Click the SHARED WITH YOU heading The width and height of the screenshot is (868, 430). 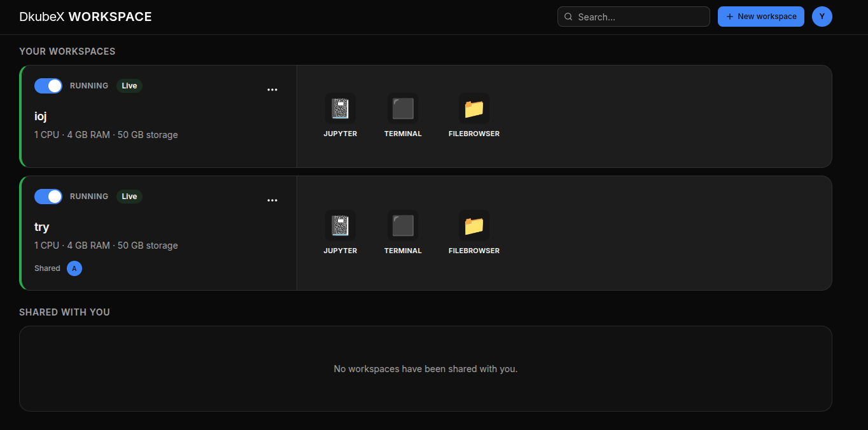[64, 312]
